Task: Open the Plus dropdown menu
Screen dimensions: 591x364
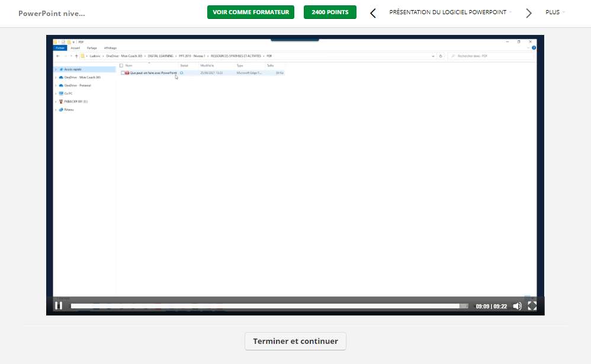Action: (555, 12)
